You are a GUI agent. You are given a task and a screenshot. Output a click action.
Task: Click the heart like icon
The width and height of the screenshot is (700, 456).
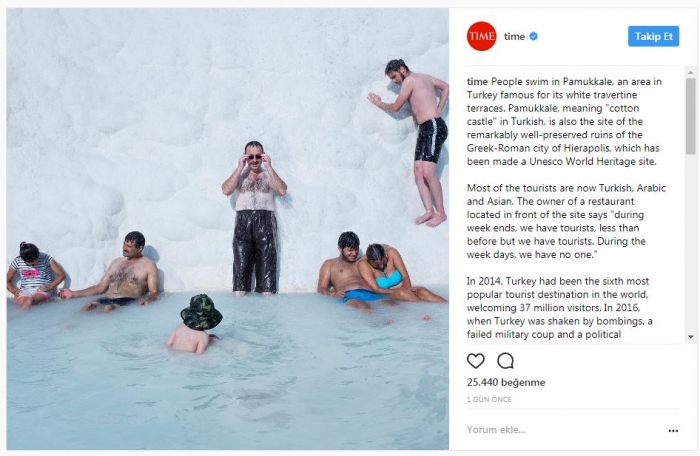coord(475,361)
